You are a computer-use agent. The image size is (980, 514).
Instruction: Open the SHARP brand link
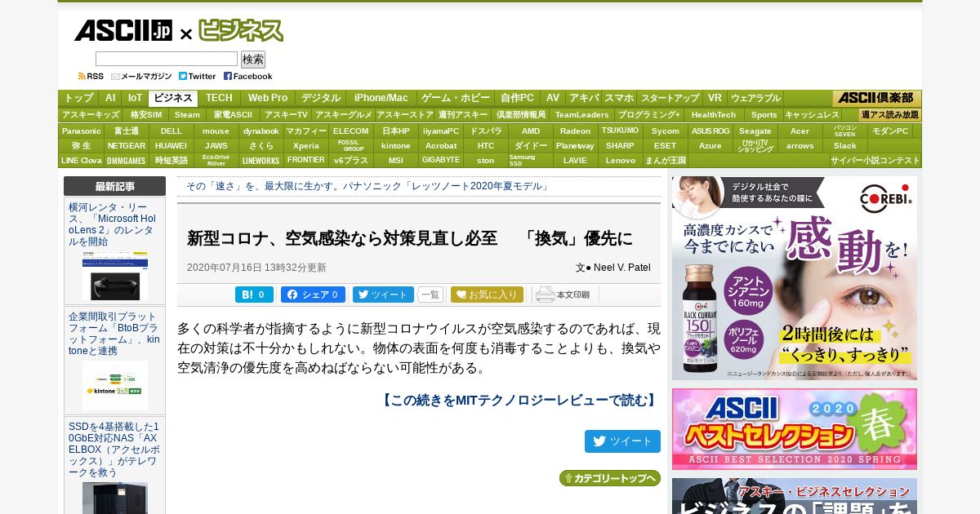click(x=621, y=145)
